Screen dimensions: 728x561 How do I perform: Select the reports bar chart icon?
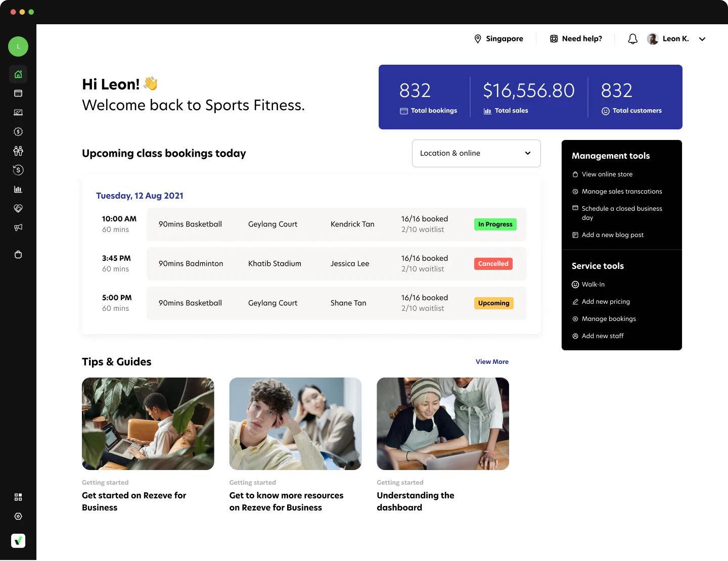[18, 189]
